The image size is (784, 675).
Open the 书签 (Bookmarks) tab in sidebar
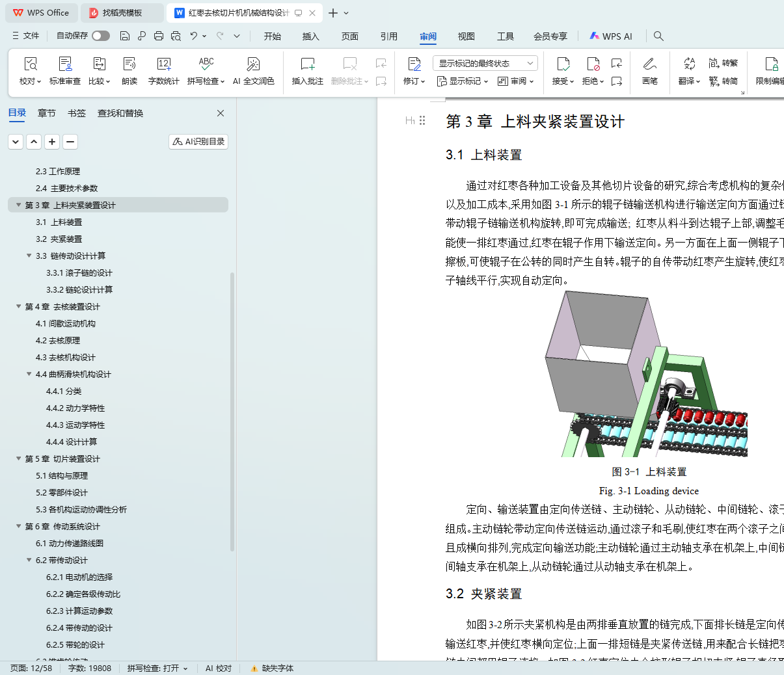(x=77, y=113)
